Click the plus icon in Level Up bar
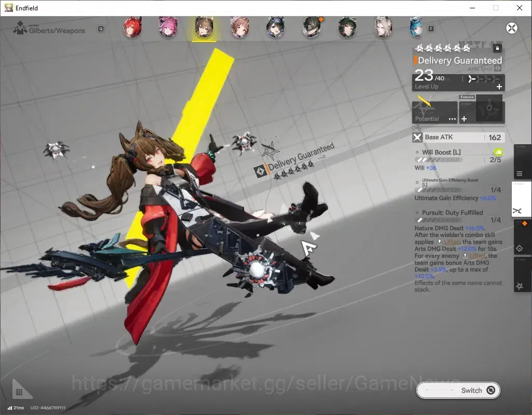532x415 pixels. click(x=499, y=87)
